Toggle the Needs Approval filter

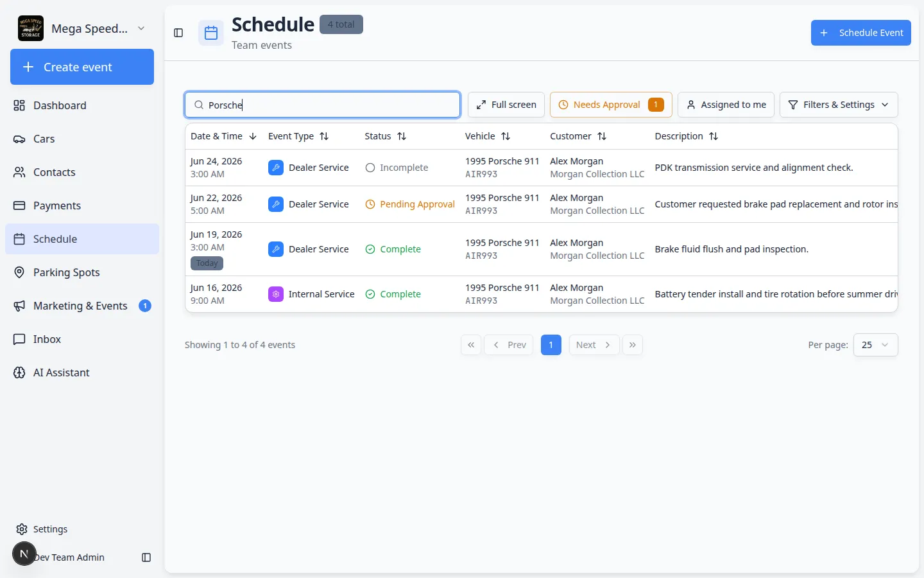(x=611, y=105)
